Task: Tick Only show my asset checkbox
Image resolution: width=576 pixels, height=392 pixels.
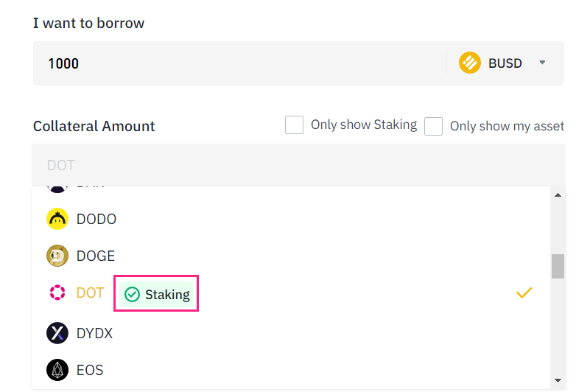Action: click(434, 126)
